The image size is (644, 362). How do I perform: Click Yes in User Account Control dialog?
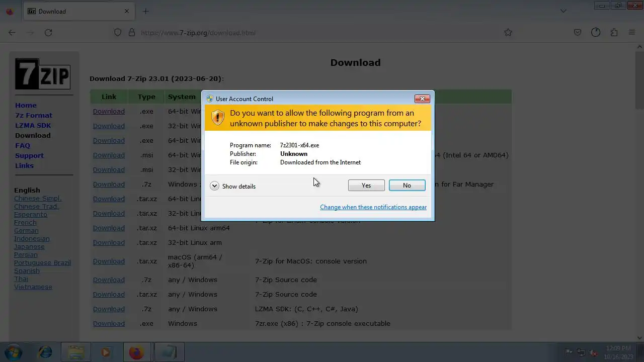[x=366, y=186]
